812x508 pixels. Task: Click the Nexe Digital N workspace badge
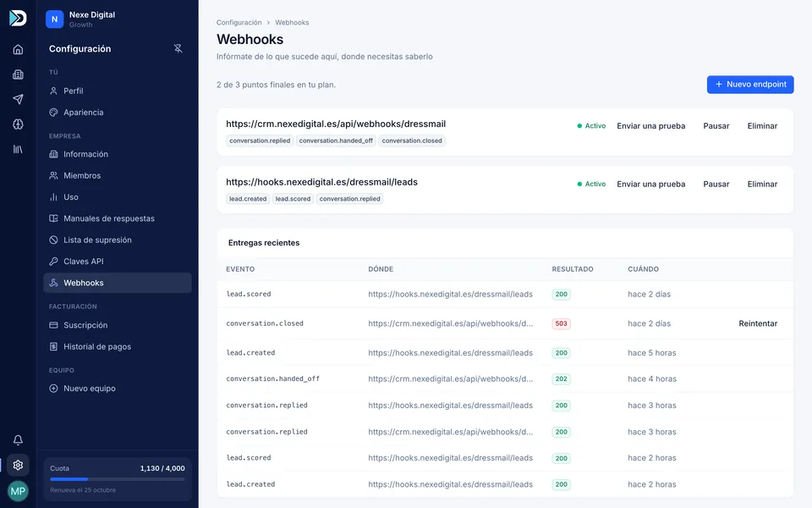(54, 19)
